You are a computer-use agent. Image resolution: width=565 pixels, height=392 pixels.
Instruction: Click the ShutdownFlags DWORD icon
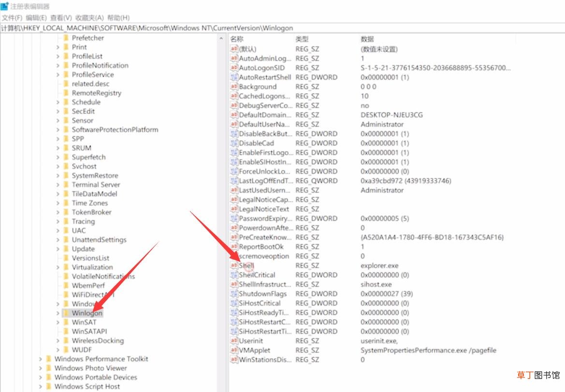coord(234,294)
